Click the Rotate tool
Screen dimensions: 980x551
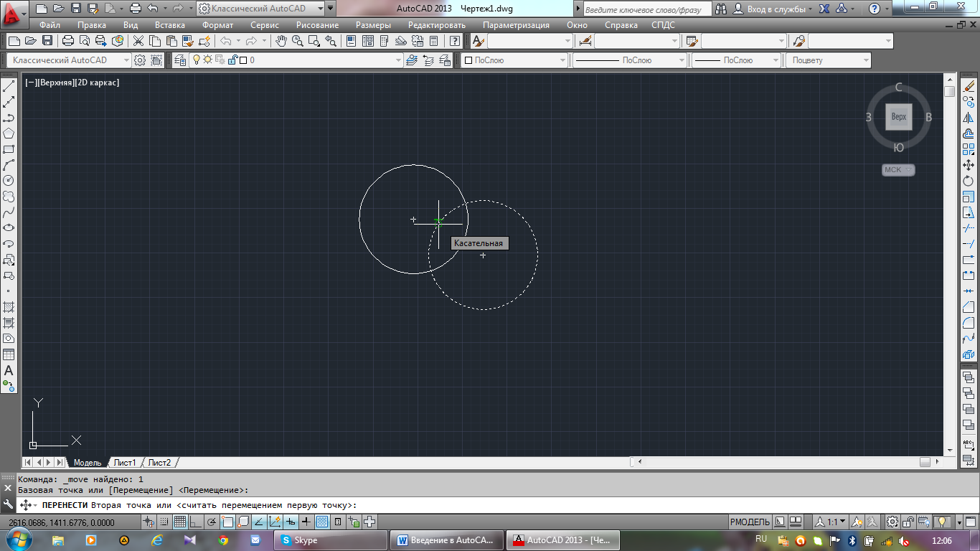pyautogui.click(x=969, y=181)
